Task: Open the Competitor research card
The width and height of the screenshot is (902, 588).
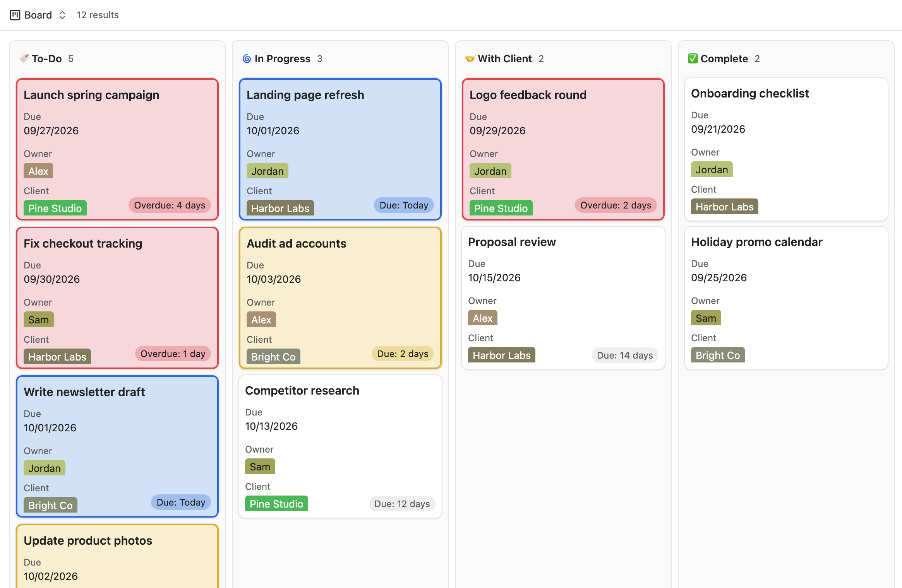Action: 340,446
